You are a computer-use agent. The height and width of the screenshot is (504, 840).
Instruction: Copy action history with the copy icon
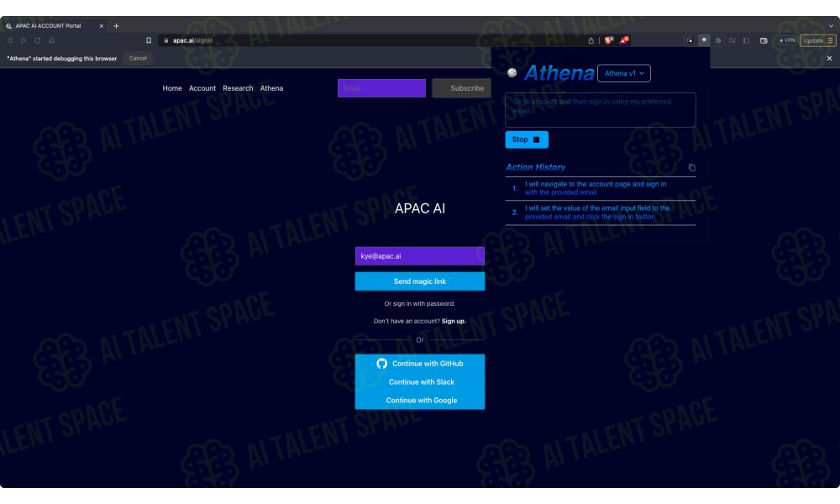tap(691, 168)
